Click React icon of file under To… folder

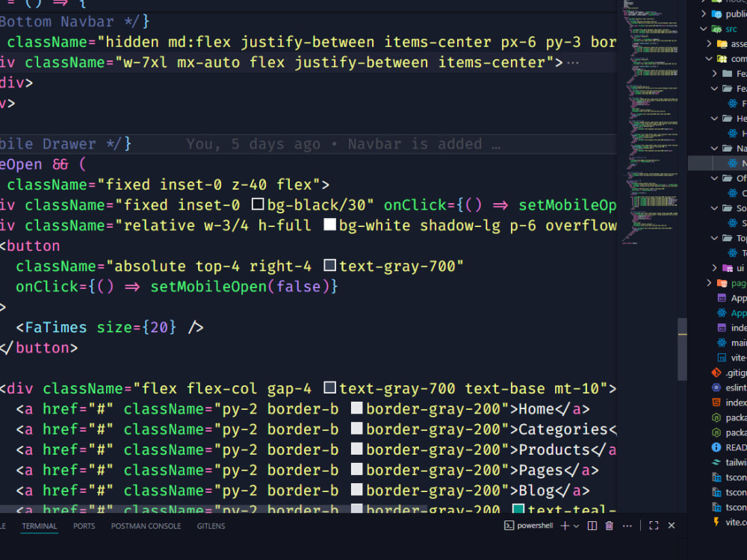coord(733,253)
